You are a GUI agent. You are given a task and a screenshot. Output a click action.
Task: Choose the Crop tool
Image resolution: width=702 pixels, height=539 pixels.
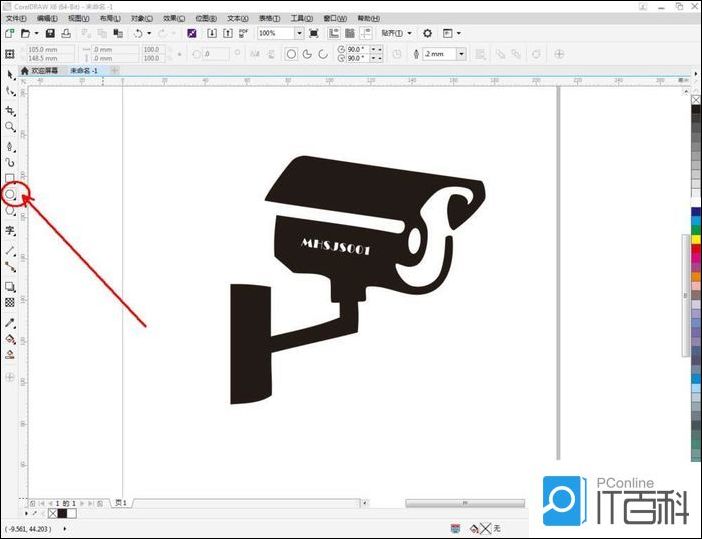click(x=10, y=110)
